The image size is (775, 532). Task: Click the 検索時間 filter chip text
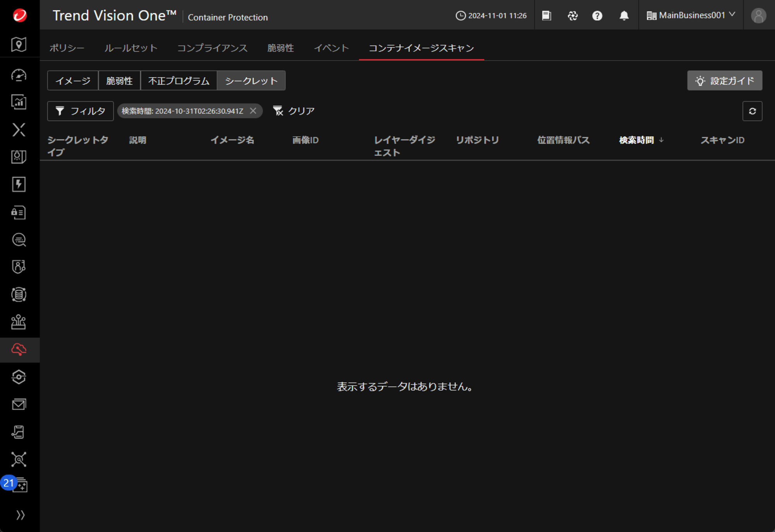point(183,111)
